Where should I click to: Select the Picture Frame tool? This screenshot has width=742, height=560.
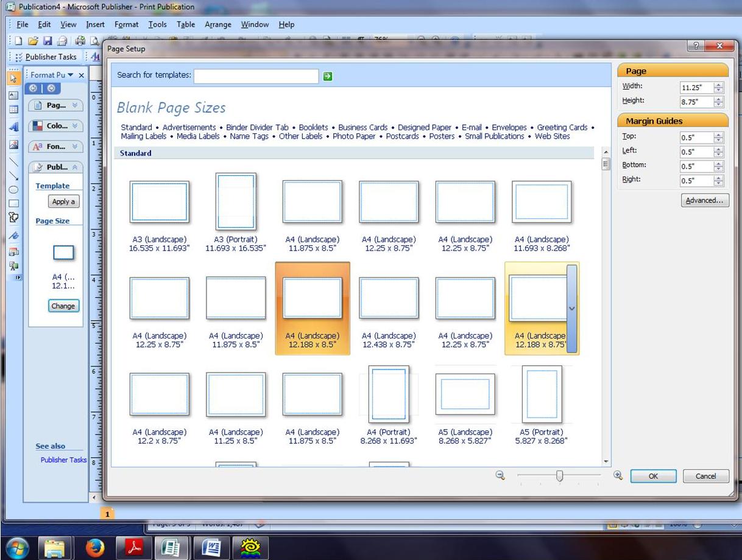point(13,145)
